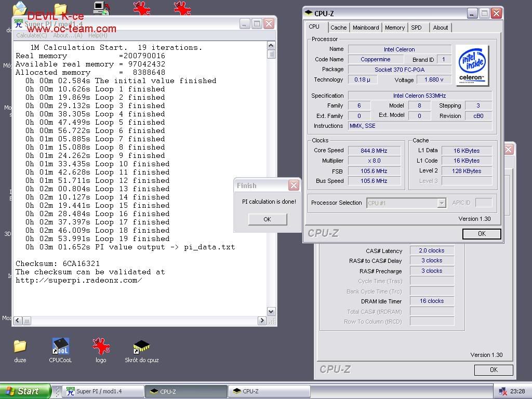Click the Code Name value Coppermine
Image resolution: width=532 pixels, height=399 pixels.
[376, 59]
